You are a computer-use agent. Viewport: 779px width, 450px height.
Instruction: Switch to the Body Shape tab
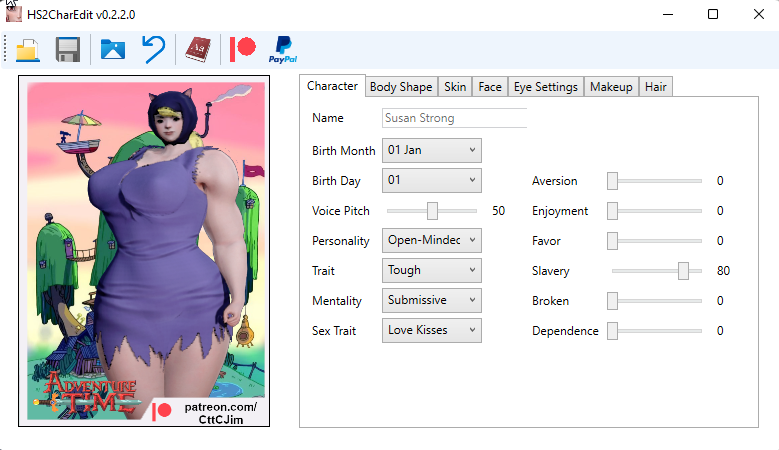coord(401,87)
